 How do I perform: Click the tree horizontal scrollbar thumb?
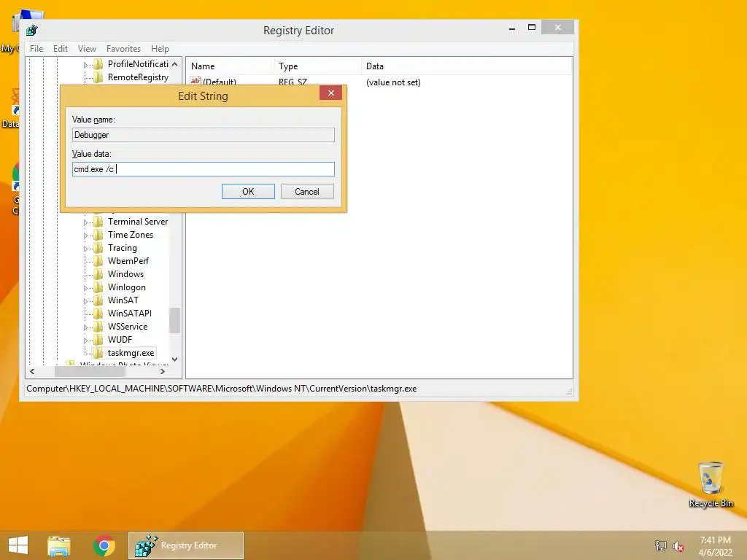click(x=90, y=371)
